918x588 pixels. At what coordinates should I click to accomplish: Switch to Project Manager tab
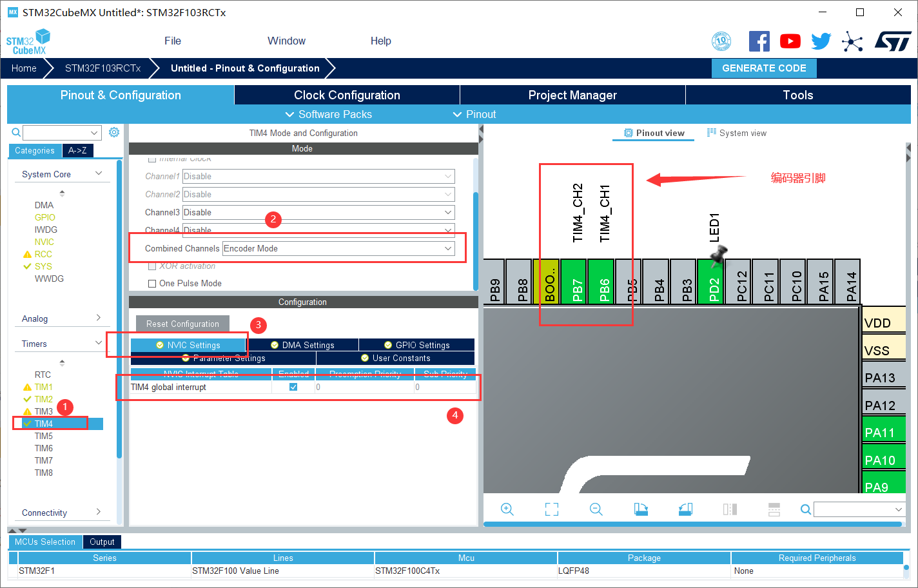[x=572, y=95]
